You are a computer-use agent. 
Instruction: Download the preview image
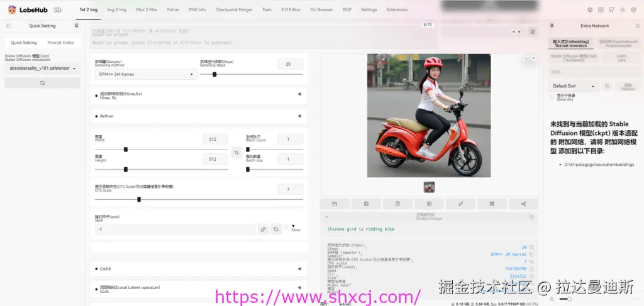click(x=526, y=58)
